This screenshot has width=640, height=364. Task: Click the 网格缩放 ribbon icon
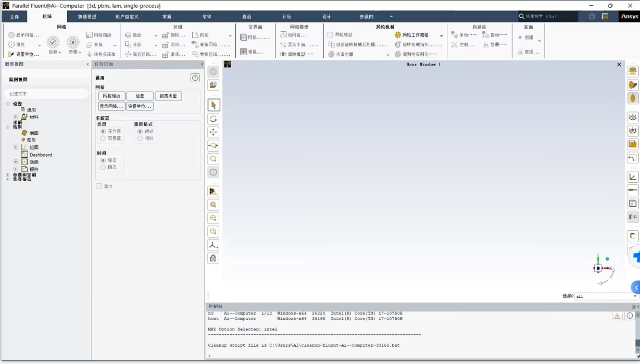coord(89,35)
